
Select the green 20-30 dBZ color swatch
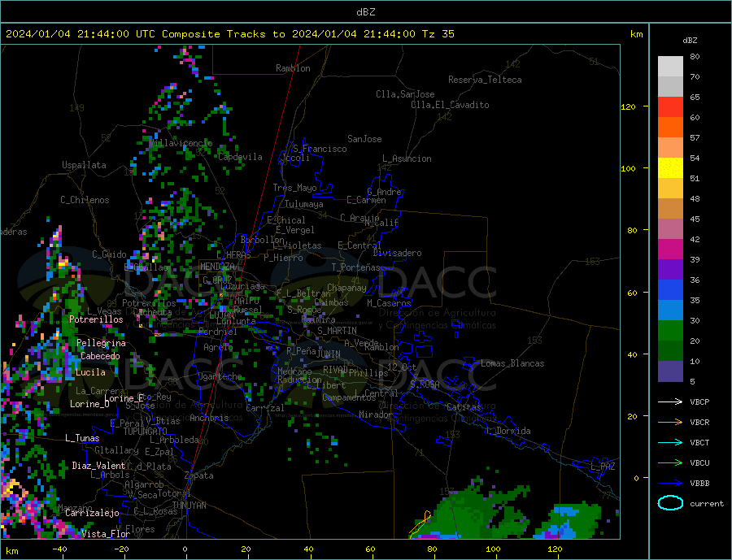tap(670, 331)
